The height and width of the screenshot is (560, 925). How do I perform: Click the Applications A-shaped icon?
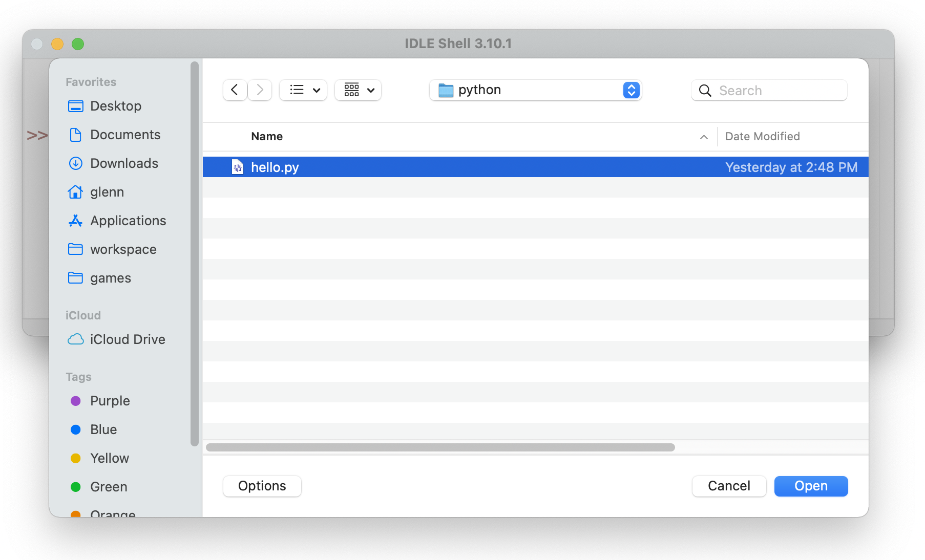pos(75,221)
